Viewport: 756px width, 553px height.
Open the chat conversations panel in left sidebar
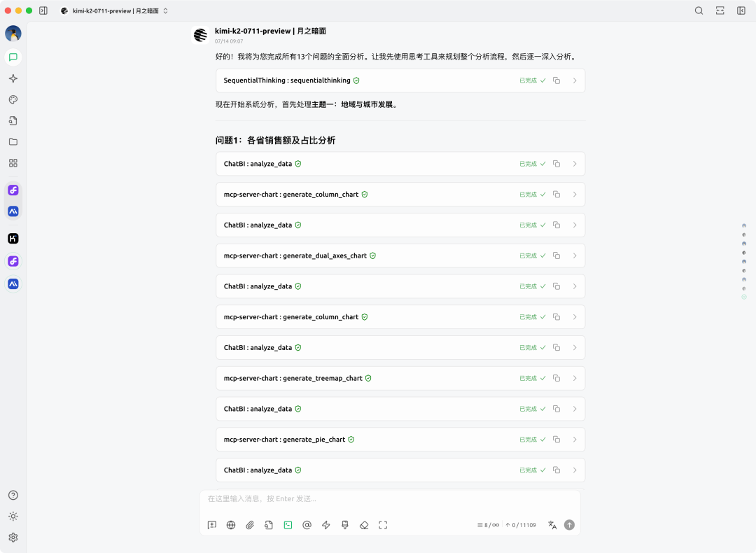click(x=13, y=57)
